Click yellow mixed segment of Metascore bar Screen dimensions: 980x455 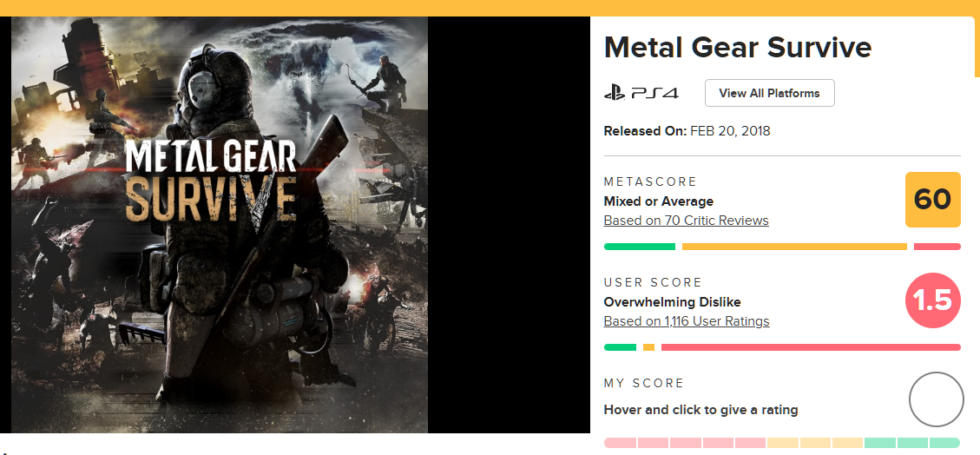(x=794, y=247)
